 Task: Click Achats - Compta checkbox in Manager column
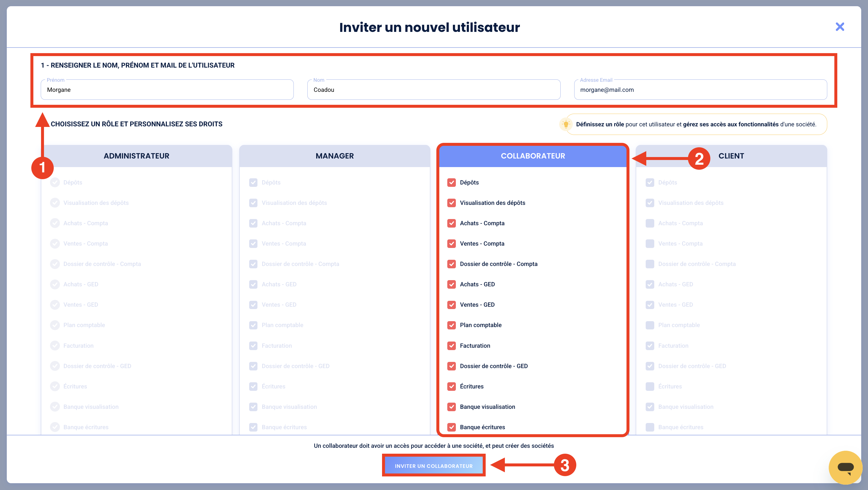click(253, 223)
